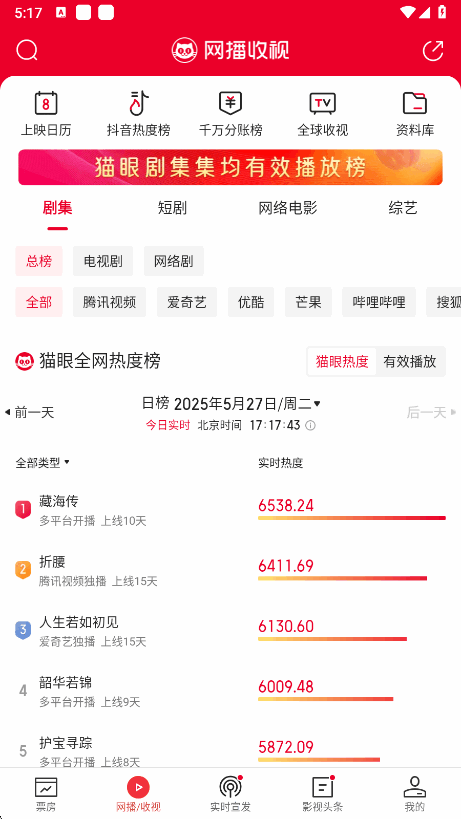Go to previous day with 前一天
Screen dimensions: 461x819
(30, 413)
